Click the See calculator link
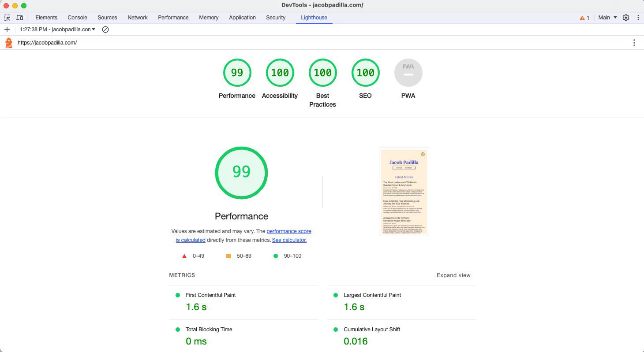 289,240
